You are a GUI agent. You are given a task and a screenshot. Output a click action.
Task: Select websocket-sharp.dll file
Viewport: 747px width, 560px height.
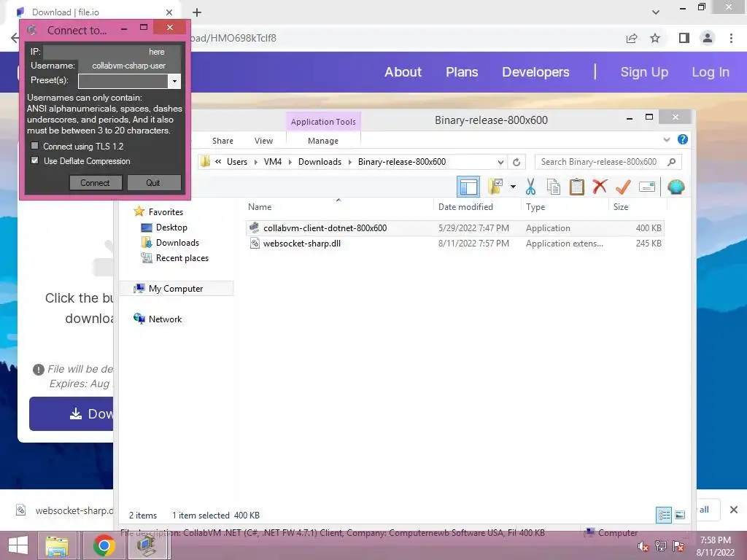coord(455,244)
